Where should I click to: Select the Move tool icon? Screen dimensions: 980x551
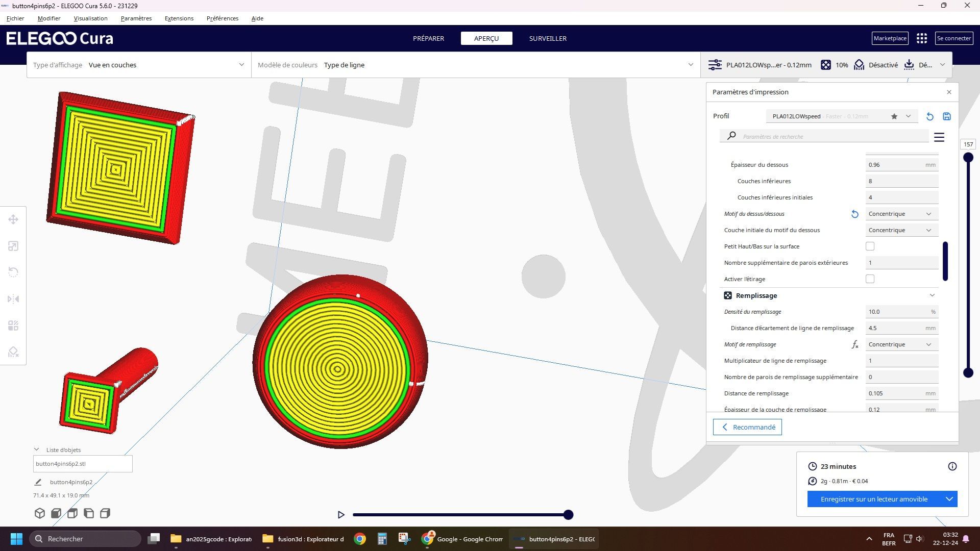13,219
